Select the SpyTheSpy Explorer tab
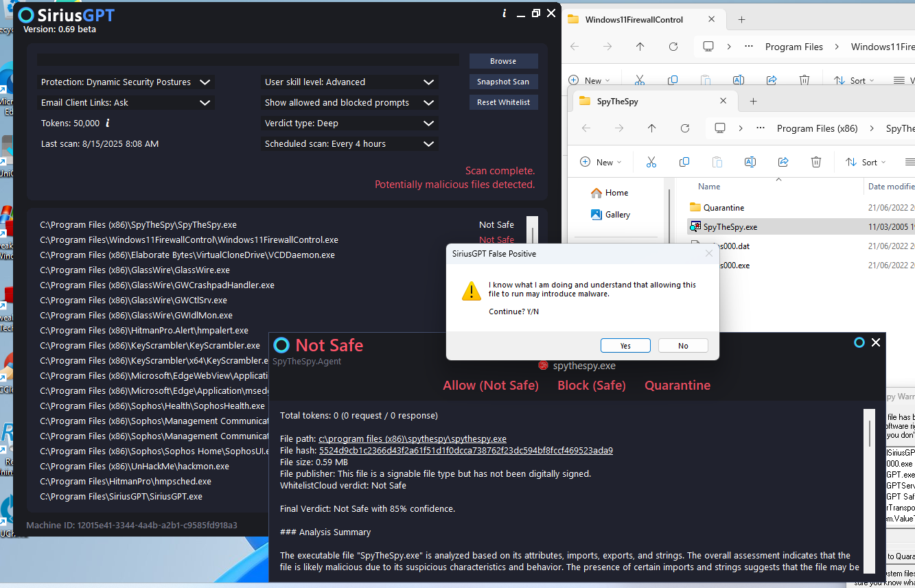 point(656,102)
